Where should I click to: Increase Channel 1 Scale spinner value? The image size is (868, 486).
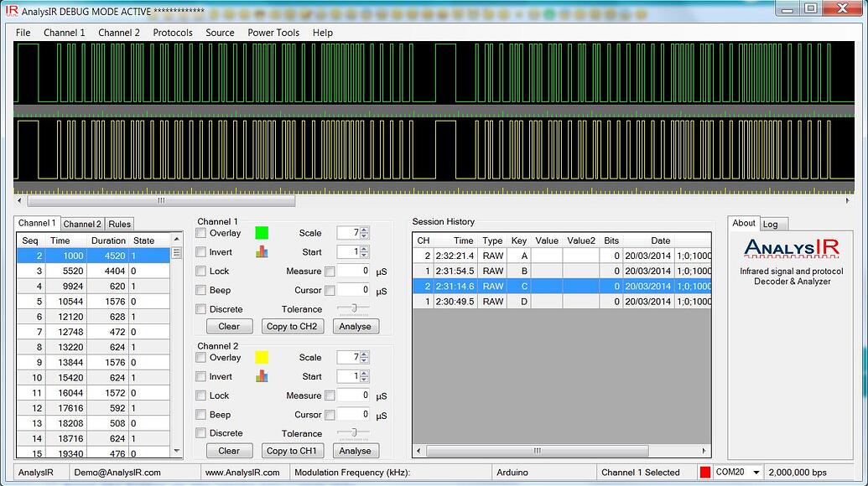[x=364, y=230]
